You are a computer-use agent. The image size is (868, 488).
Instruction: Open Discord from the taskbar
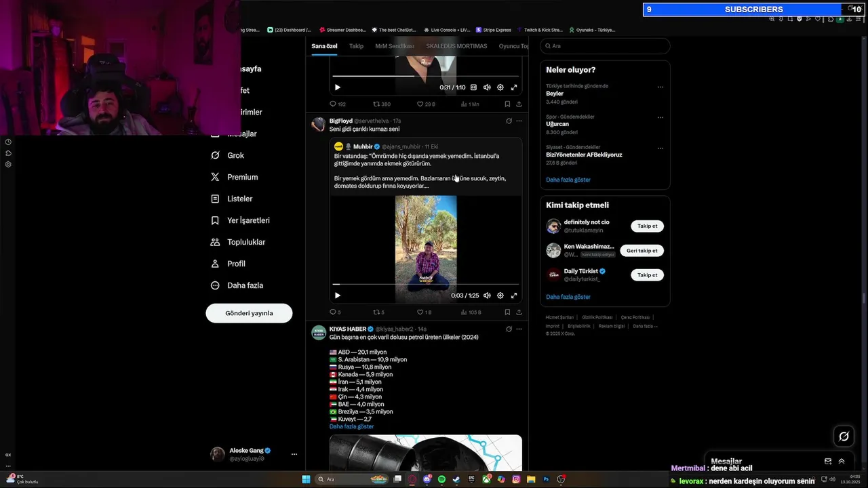(x=427, y=479)
